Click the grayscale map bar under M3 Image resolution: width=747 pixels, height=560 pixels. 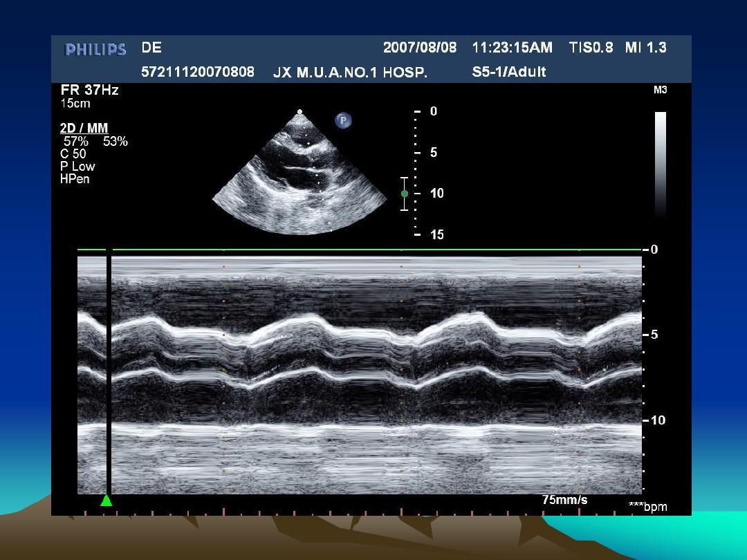click(x=661, y=165)
